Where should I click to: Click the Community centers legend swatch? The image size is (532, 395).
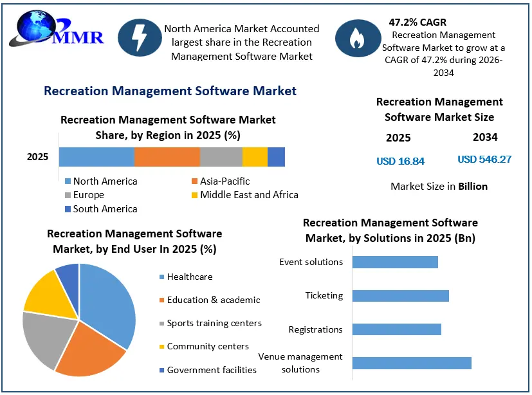162,347
